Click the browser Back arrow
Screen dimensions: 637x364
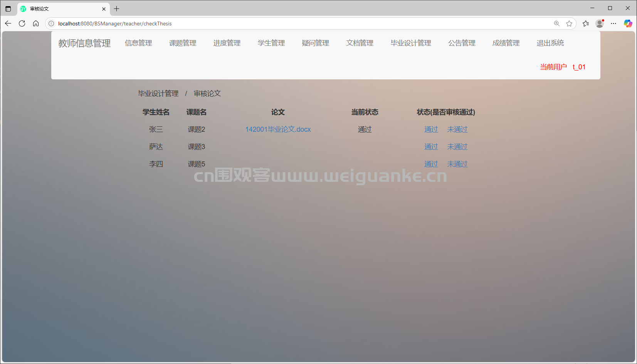click(x=8, y=23)
